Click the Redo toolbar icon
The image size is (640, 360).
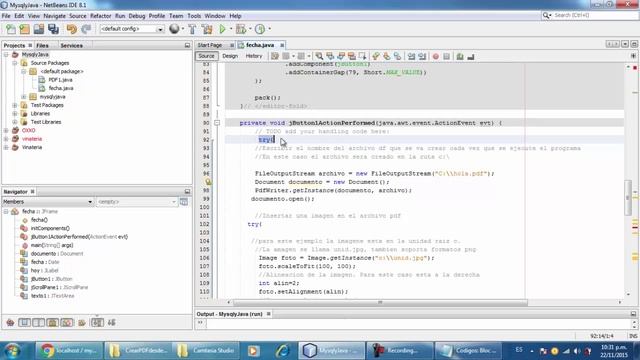point(86,29)
